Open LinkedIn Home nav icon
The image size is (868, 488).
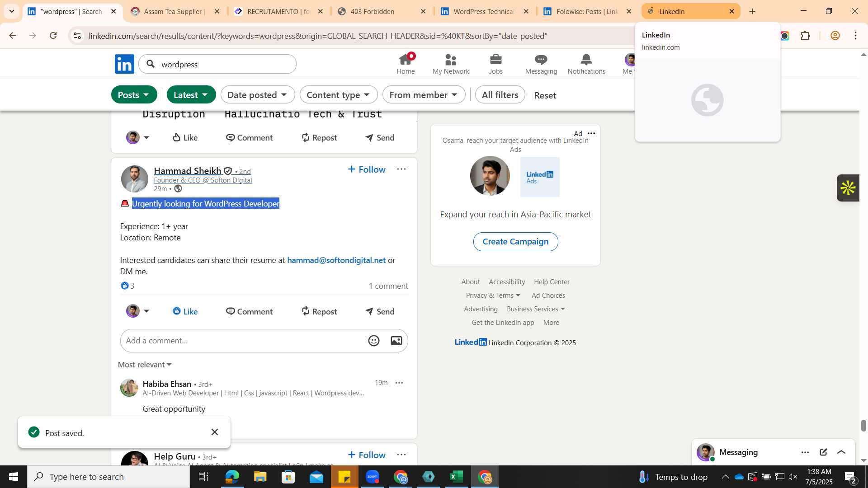click(406, 64)
